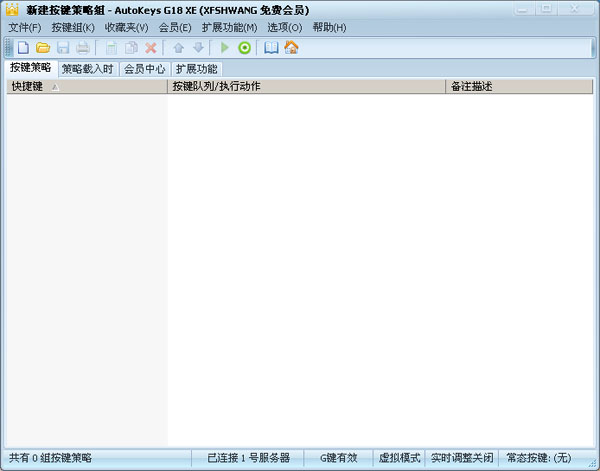Open the 文件(F) menu
This screenshot has height=471, width=600.
point(25,27)
